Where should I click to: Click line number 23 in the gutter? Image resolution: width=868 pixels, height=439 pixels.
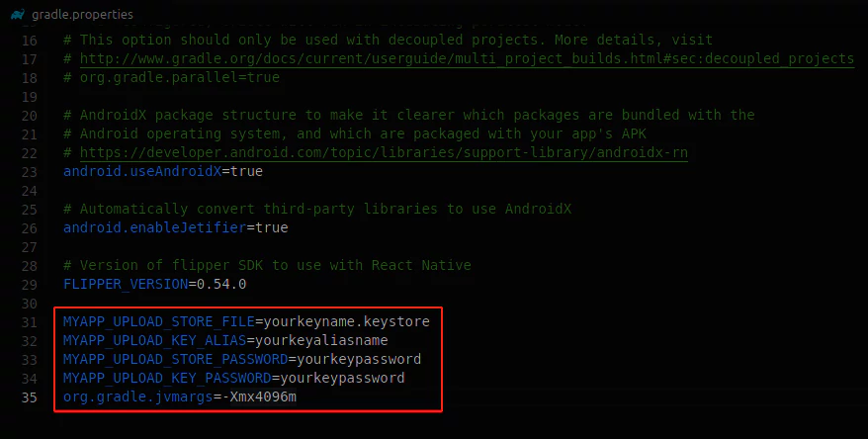[x=30, y=172]
